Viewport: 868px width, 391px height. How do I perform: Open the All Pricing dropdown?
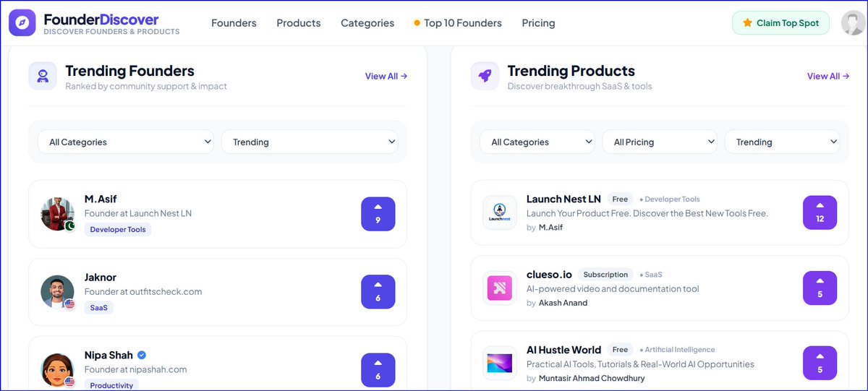660,142
